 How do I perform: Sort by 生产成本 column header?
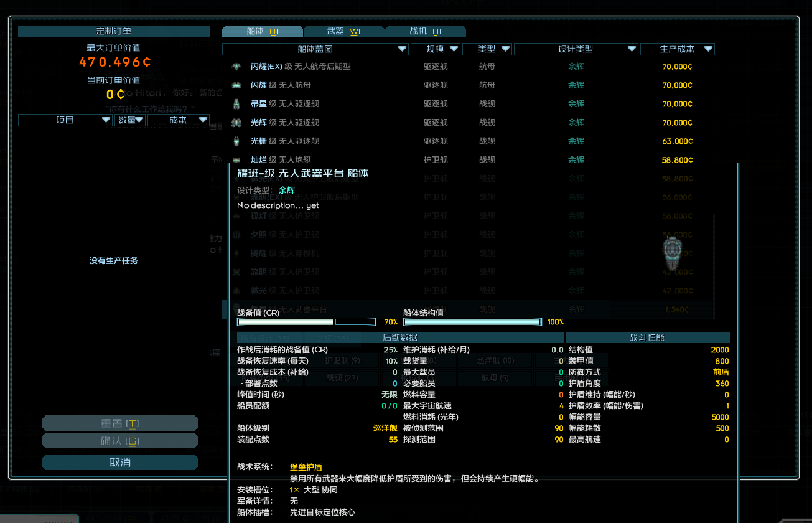(x=677, y=49)
